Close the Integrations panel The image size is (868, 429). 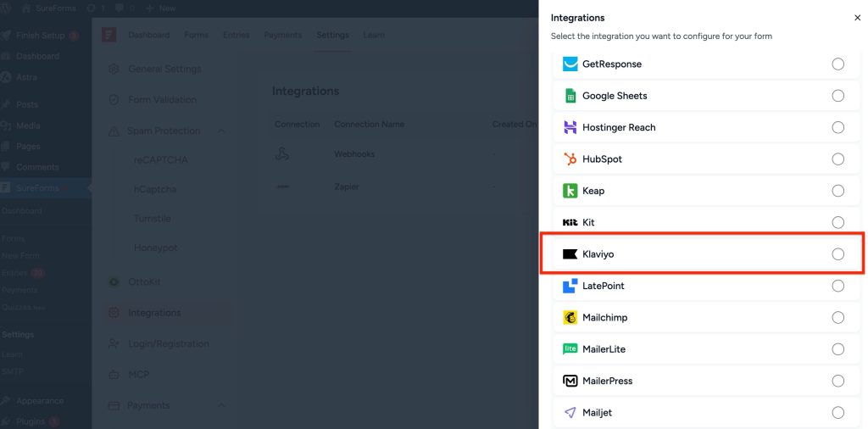[x=857, y=18]
